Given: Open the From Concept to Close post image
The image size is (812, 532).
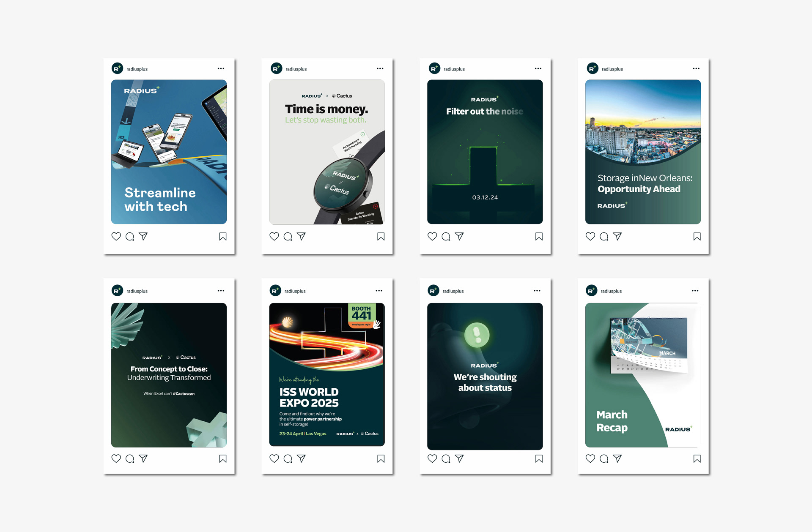Looking at the screenshot, I should pos(169,375).
